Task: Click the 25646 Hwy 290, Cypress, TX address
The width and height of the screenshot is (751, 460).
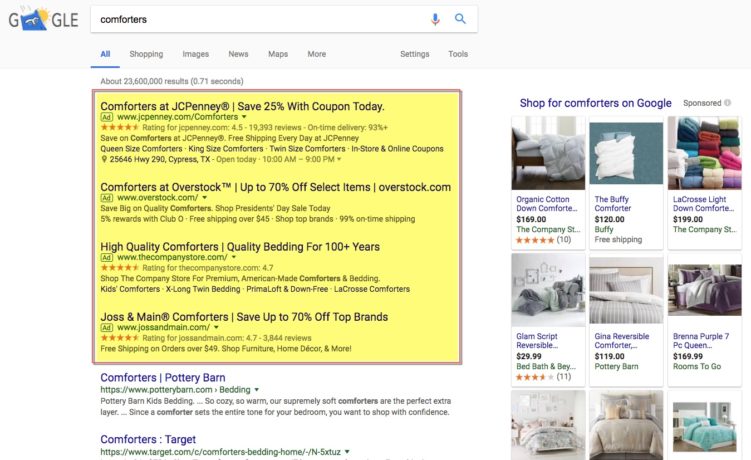Action: pos(159,159)
